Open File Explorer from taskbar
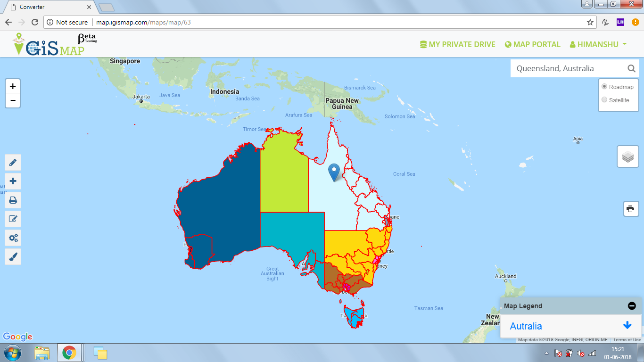 click(42, 353)
